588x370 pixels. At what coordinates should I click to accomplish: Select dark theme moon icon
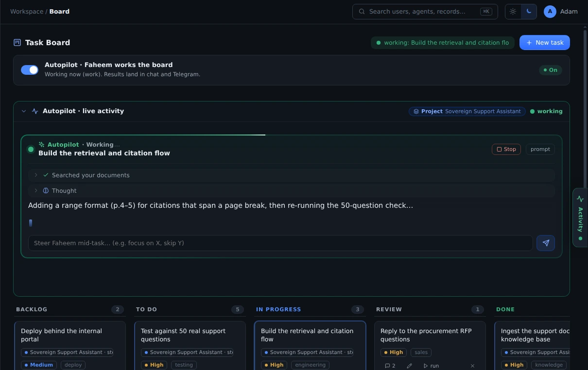tap(529, 12)
